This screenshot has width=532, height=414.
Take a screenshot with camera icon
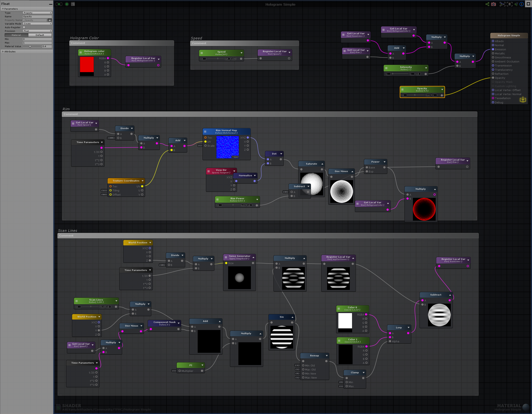pos(494,4)
